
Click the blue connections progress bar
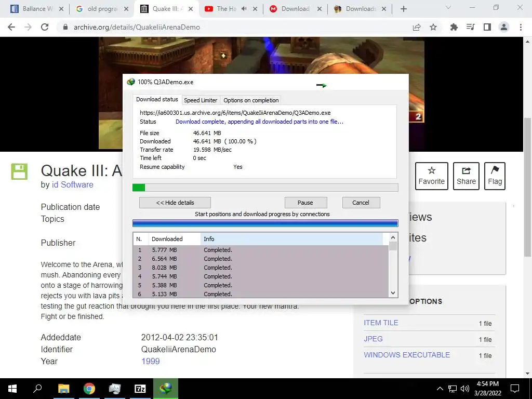(265, 223)
